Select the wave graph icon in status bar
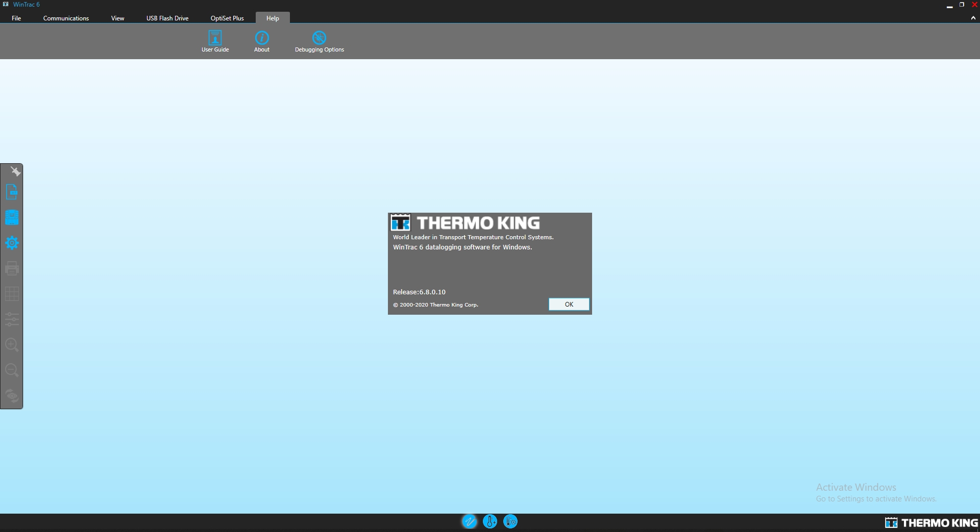 tap(469, 521)
